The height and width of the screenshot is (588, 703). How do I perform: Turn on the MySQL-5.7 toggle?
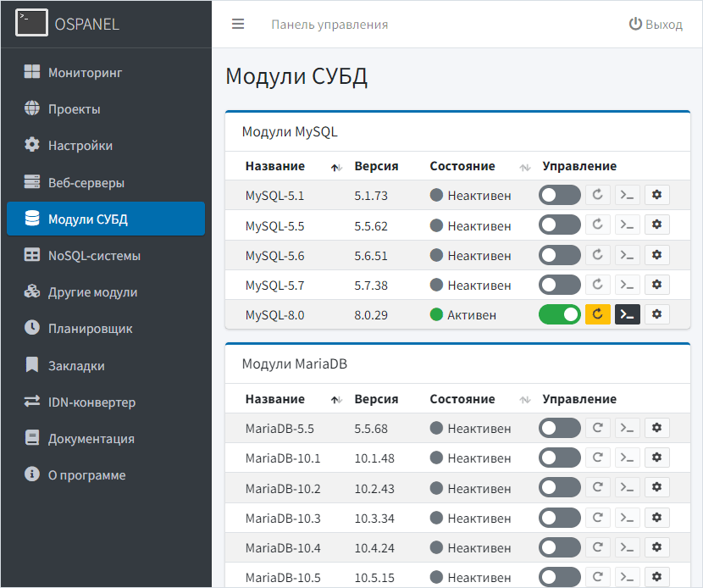[x=560, y=285]
